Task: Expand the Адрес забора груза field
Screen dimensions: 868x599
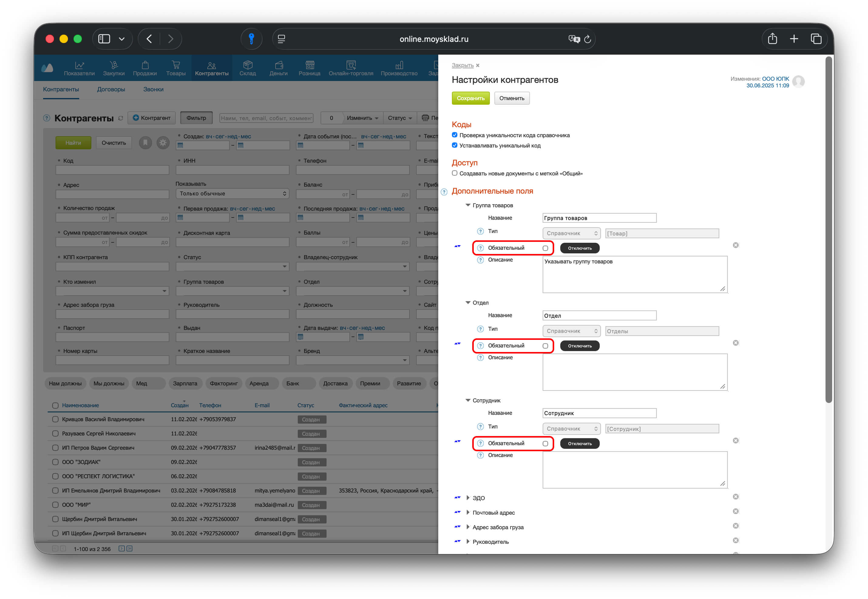Action: [x=468, y=527]
